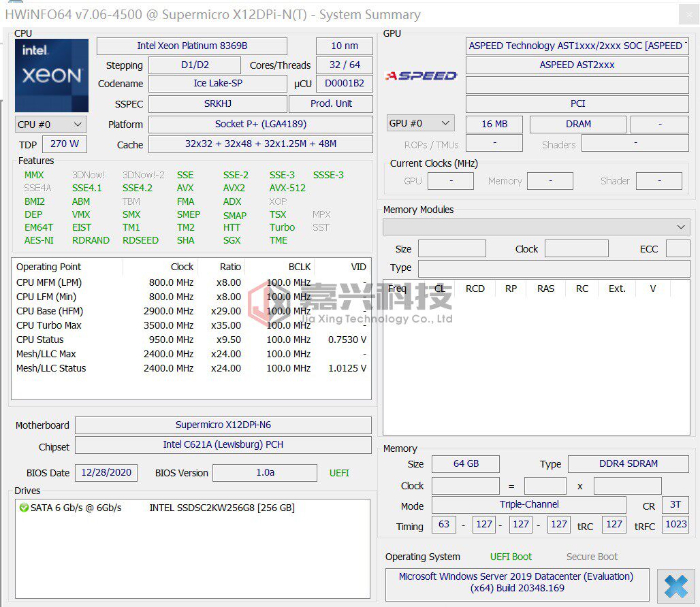Click the Intel Xeon CPU logo
700x607 pixels.
(x=51, y=76)
